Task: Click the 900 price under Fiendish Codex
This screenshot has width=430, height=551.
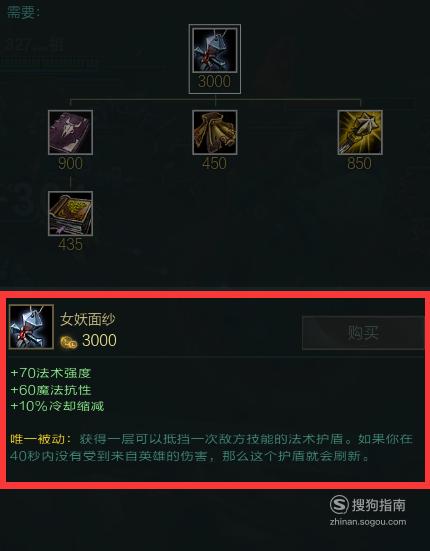Action: point(71,163)
